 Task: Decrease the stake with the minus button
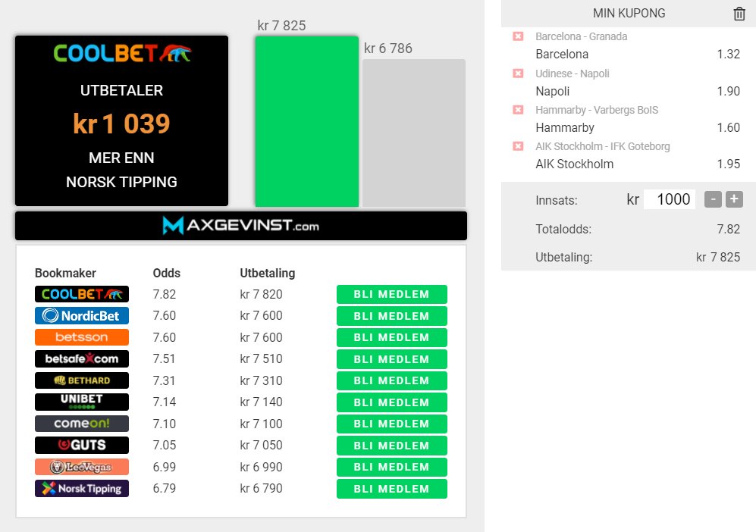click(x=713, y=199)
